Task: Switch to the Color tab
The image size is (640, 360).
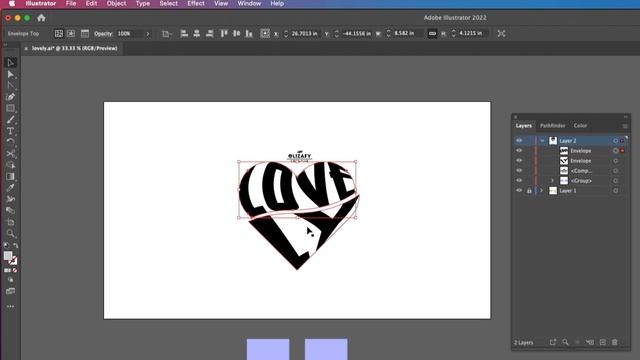Action: tap(580, 126)
